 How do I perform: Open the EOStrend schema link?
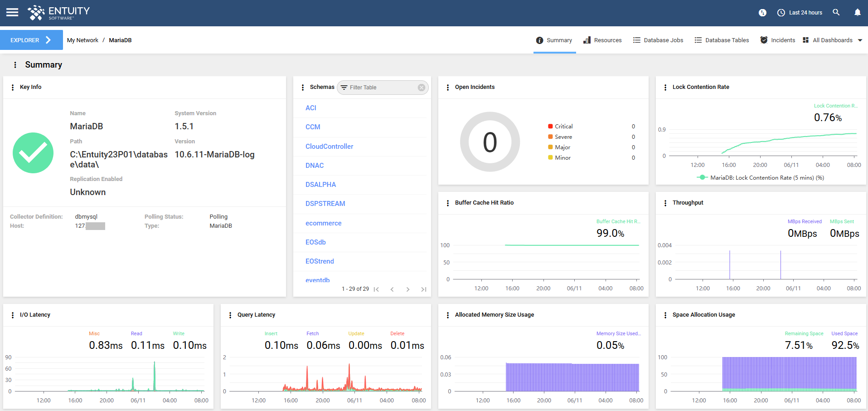[x=320, y=261]
